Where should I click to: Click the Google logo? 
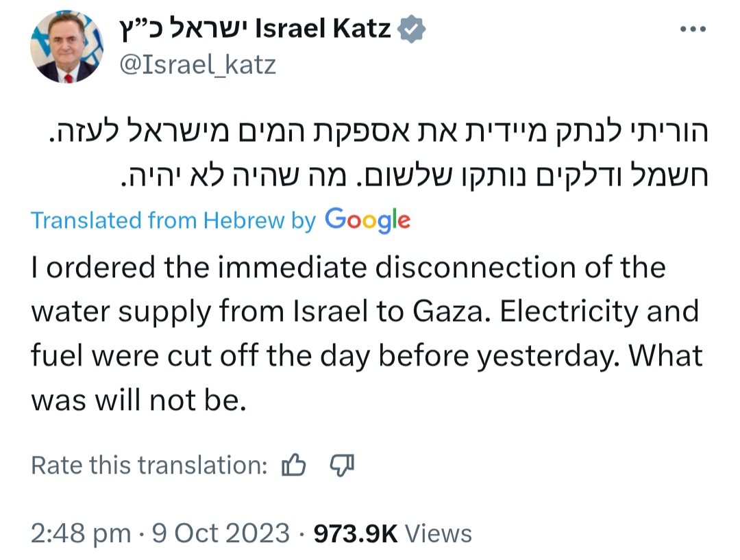pyautogui.click(x=368, y=220)
